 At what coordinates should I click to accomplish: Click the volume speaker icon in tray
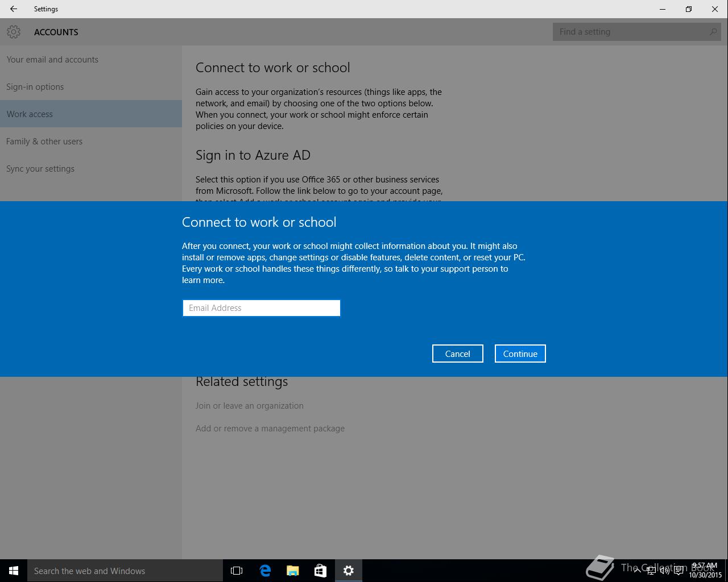pos(664,571)
